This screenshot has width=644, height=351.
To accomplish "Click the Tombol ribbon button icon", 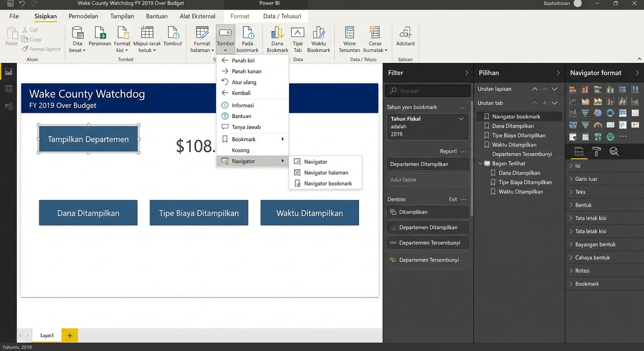I will pos(225,33).
